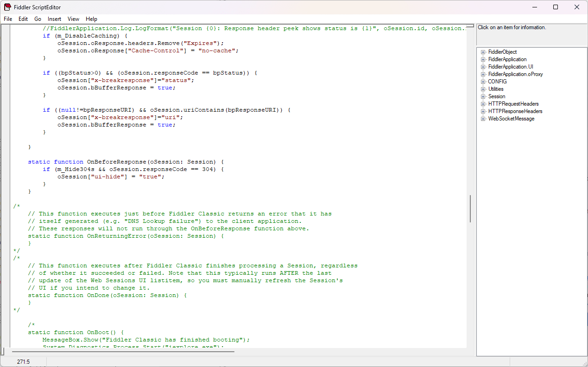Expand the FiddlerApplication.UI tree node
Image resolution: width=588 pixels, height=367 pixels.
click(x=483, y=67)
